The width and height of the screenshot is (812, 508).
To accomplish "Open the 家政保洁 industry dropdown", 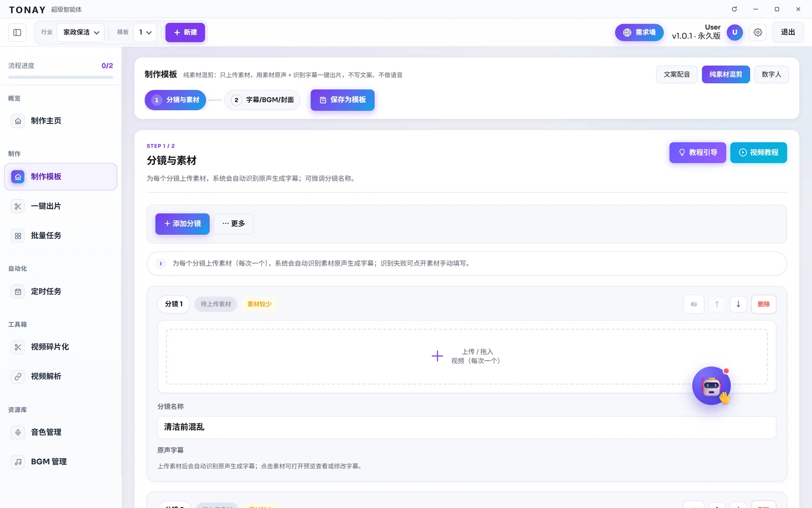I will (x=81, y=33).
